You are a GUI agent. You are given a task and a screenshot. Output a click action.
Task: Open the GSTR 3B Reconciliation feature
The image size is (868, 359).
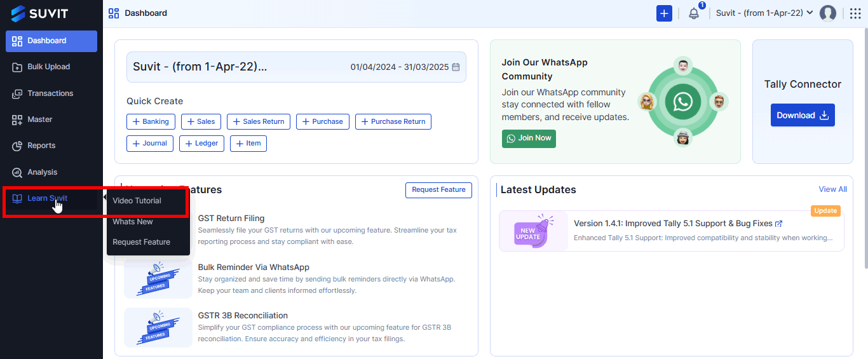point(243,316)
